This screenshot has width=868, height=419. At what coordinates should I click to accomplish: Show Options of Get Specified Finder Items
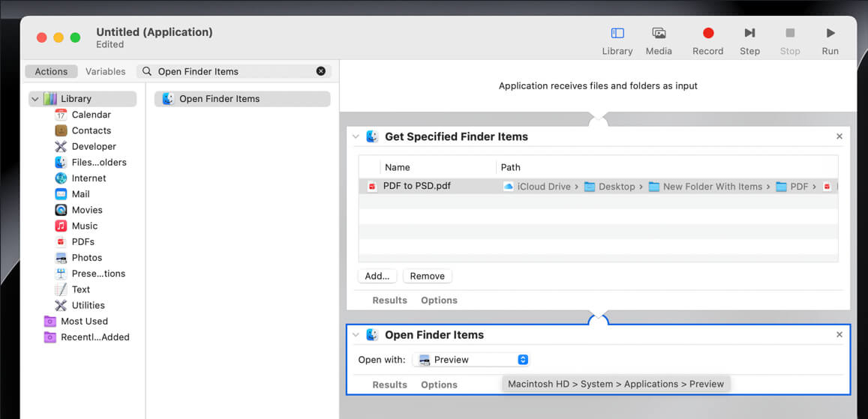[x=439, y=300]
